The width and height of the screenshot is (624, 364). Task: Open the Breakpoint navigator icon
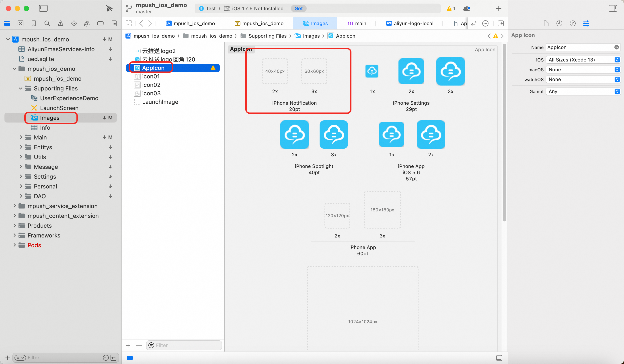(x=101, y=24)
